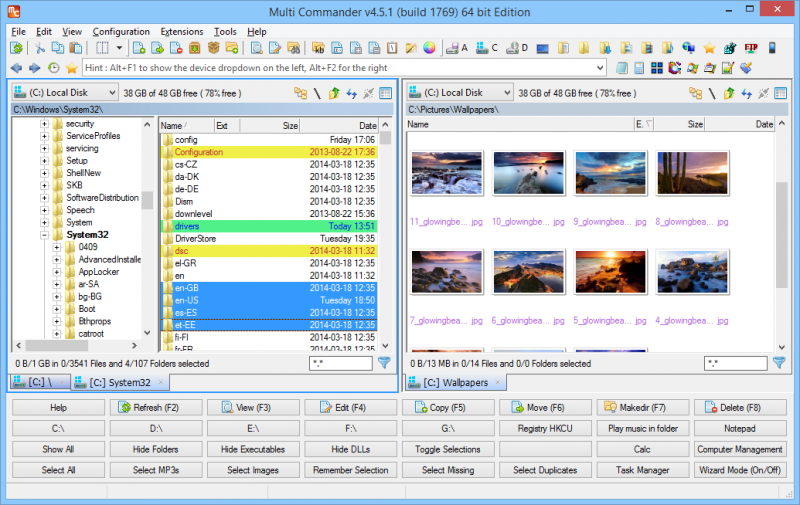
Task: Toggle folder tree icon in left panel header
Action: tap(301, 93)
